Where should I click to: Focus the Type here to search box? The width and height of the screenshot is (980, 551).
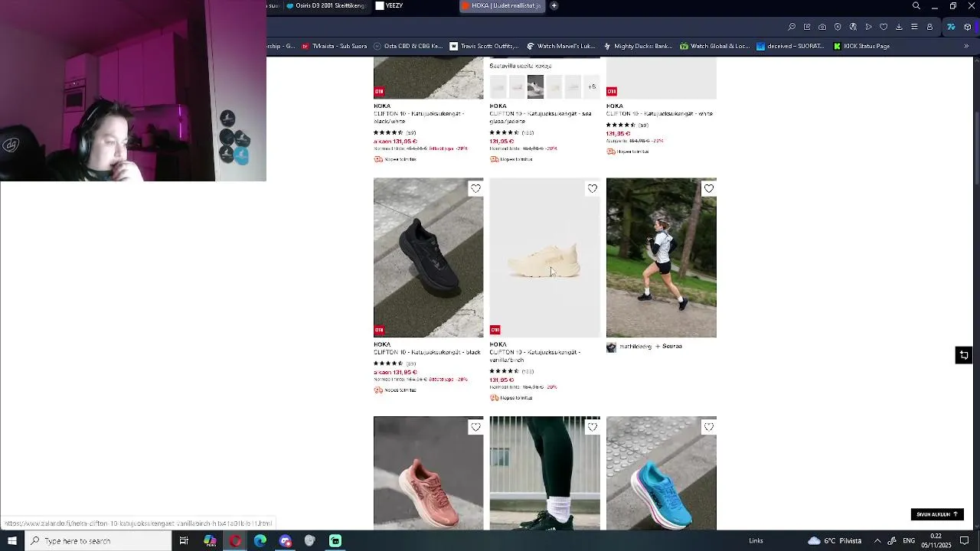coord(98,541)
